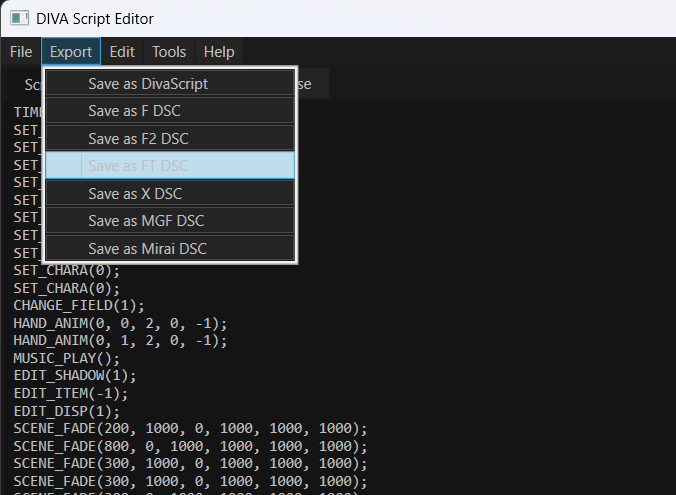Click the HAND_ANIM(0, 1, 2, 0, -1); line
676x495 pixels.
coord(120,341)
